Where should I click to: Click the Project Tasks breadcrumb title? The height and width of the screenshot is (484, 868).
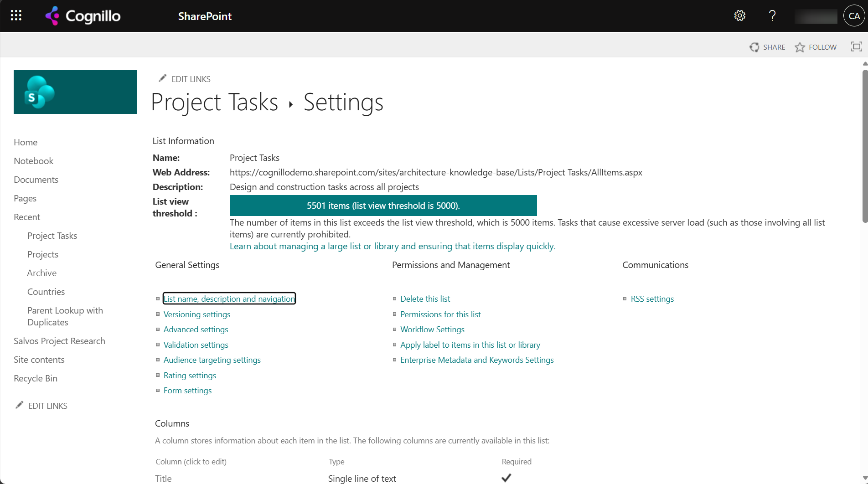[214, 102]
